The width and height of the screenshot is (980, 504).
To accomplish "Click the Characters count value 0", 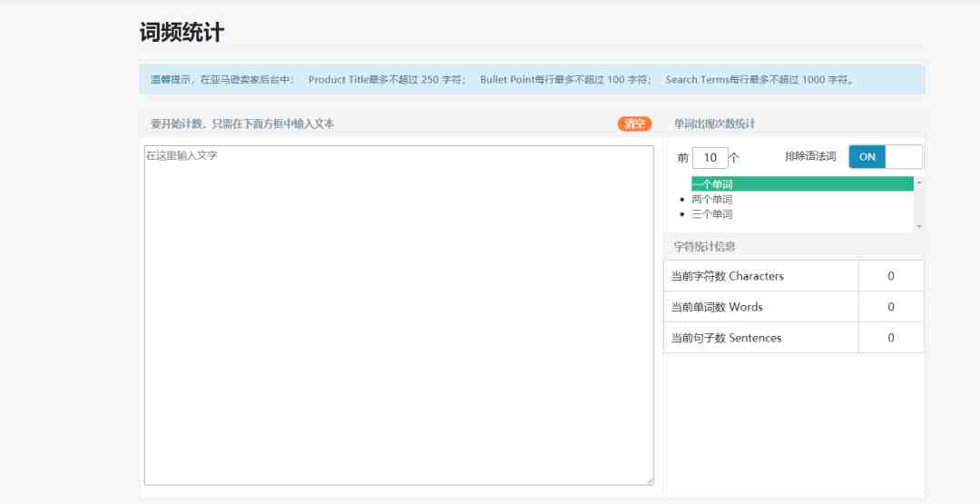I will tap(891, 276).
